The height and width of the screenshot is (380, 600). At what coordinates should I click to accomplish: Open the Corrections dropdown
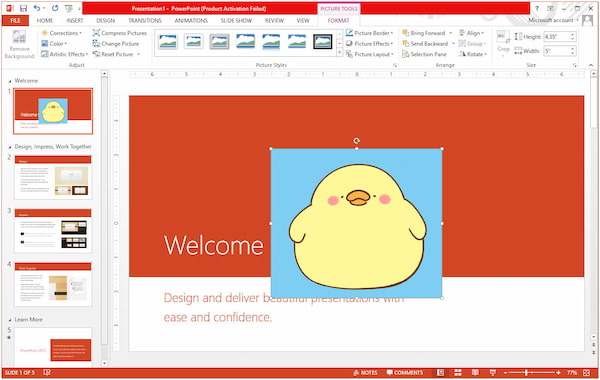[x=61, y=33]
